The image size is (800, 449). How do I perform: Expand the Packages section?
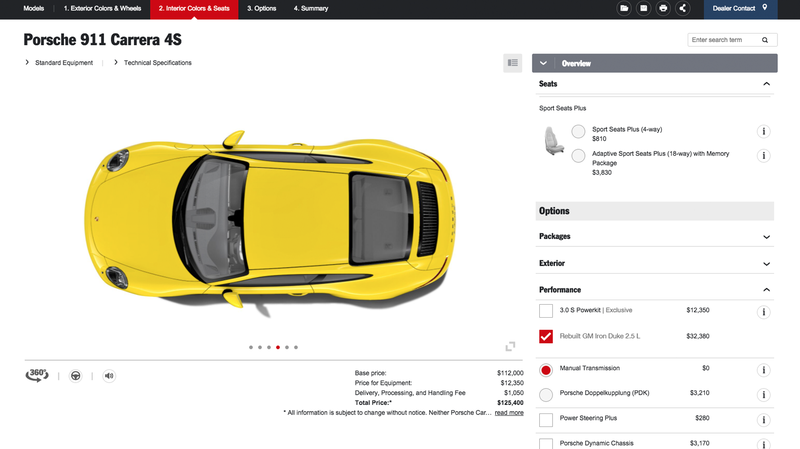766,237
